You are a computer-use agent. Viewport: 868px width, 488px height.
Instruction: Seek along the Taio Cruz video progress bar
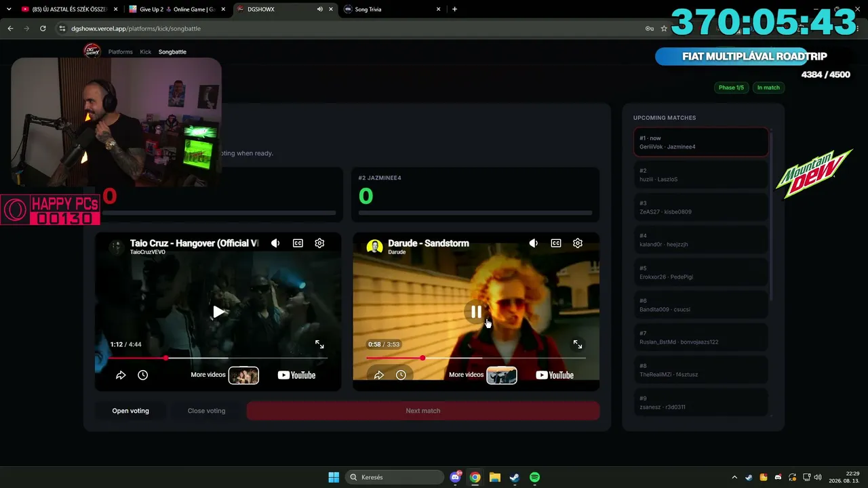218,358
